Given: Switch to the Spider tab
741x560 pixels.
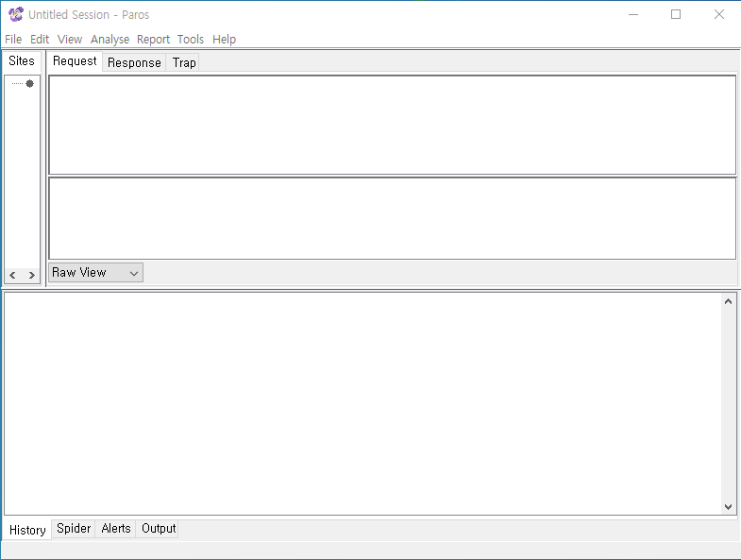Looking at the screenshot, I should click(x=74, y=528).
